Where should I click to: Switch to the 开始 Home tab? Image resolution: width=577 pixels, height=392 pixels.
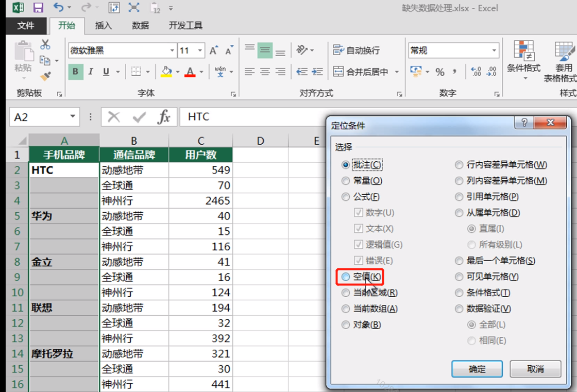(66, 25)
